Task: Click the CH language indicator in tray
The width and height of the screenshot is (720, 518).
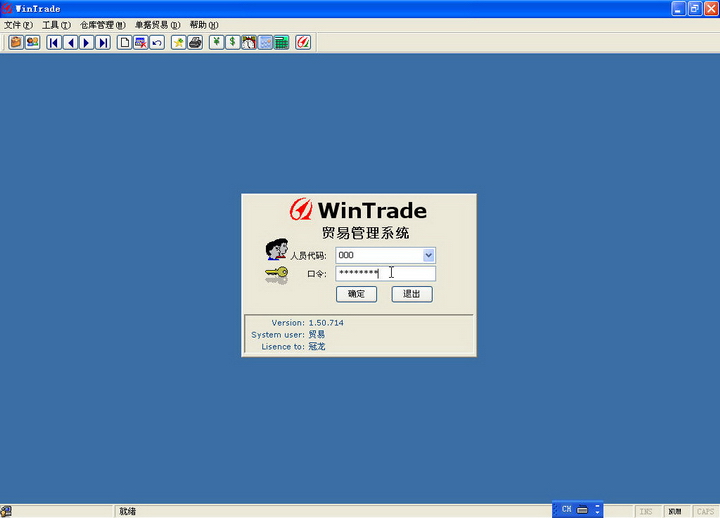Action: (567, 509)
